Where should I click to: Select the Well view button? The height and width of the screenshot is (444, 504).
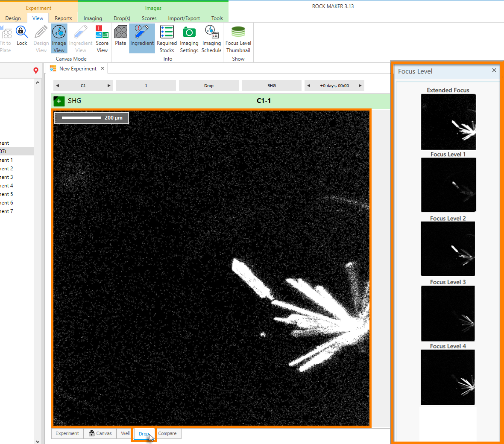point(125,433)
